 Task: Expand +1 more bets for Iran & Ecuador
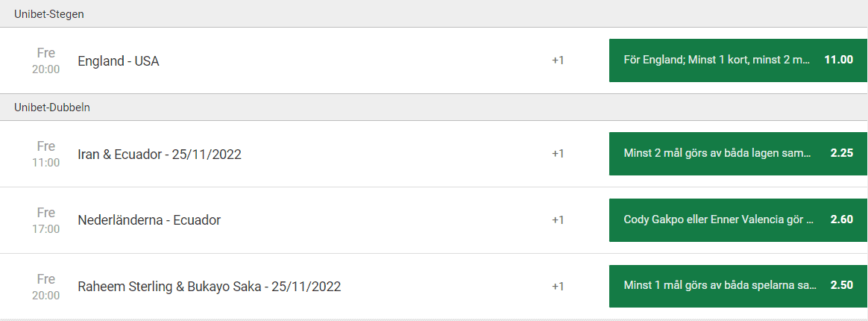[x=558, y=154]
